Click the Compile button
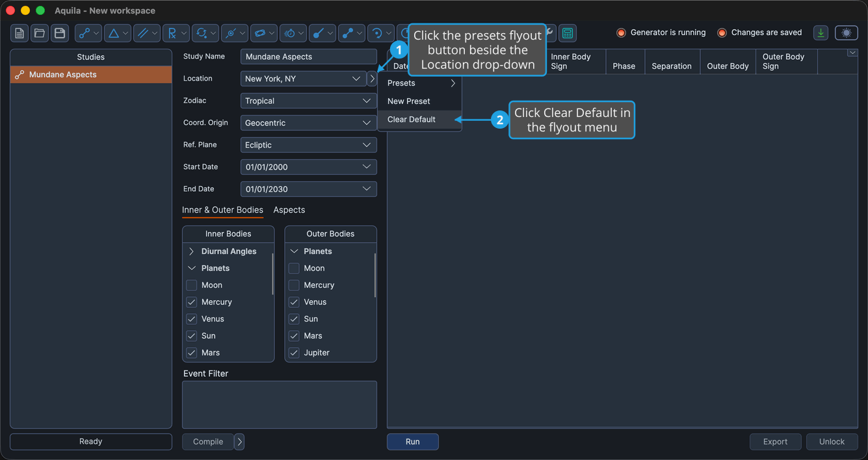The image size is (868, 460). point(208,442)
